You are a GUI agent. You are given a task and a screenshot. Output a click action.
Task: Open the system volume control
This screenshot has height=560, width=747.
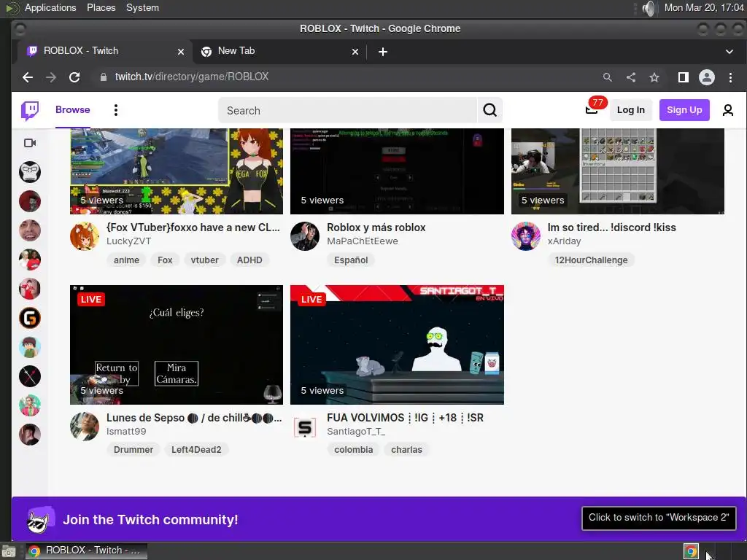(648, 8)
